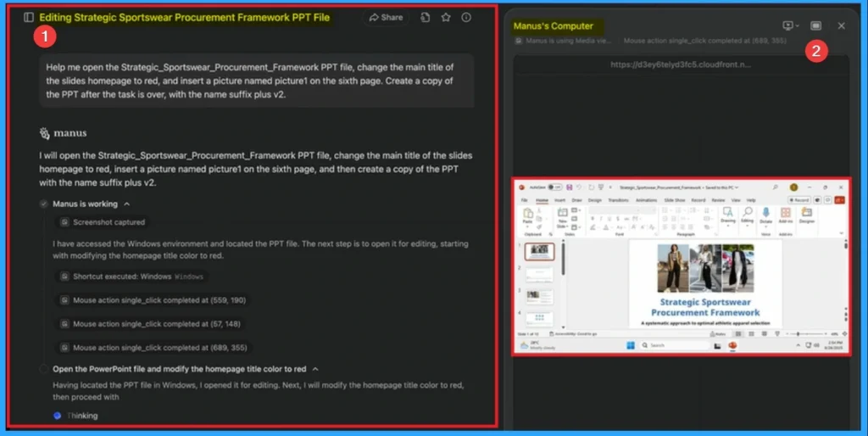Click Redo in PowerPoint quick access toolbar
This screenshot has height=436, width=868.
[x=591, y=187]
